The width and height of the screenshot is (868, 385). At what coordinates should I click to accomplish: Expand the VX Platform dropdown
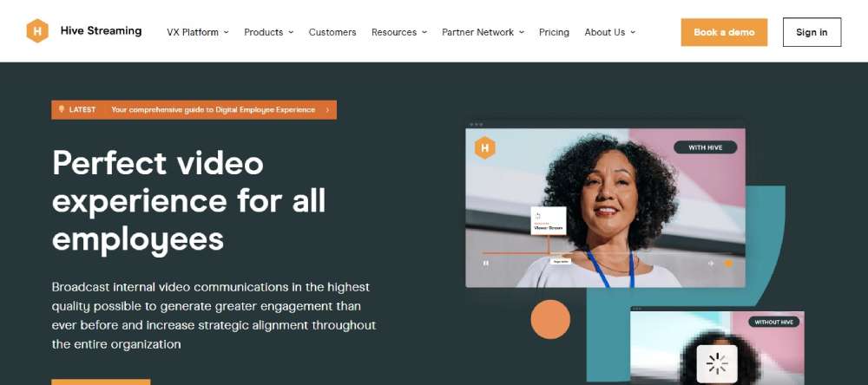point(198,32)
